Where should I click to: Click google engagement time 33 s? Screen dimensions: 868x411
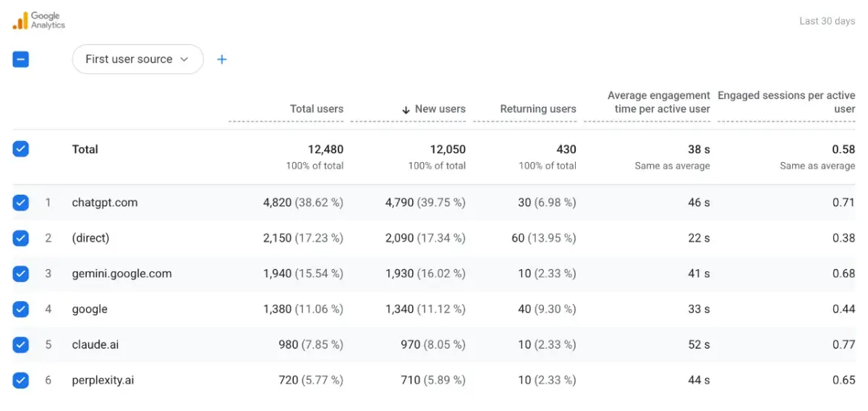699,309
